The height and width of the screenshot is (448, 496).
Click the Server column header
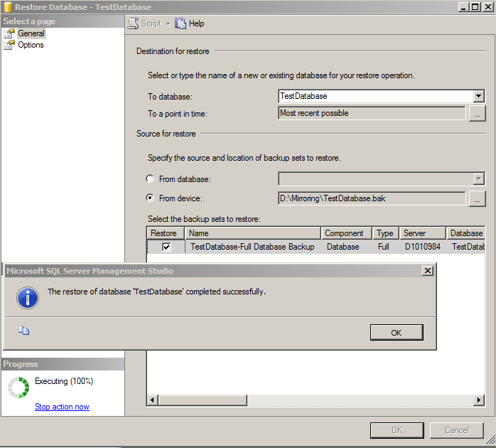(x=422, y=233)
